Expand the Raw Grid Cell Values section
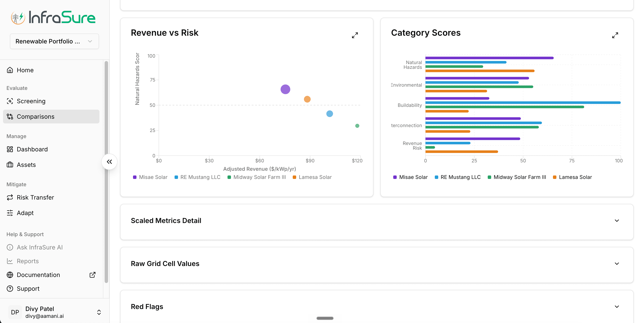This screenshot has width=644, height=323. point(617,264)
